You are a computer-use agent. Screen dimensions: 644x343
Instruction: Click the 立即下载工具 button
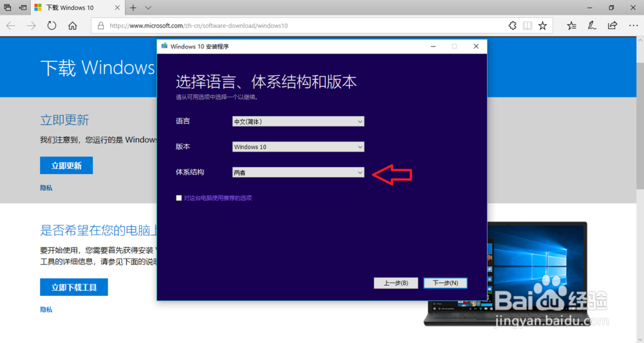coord(74,287)
